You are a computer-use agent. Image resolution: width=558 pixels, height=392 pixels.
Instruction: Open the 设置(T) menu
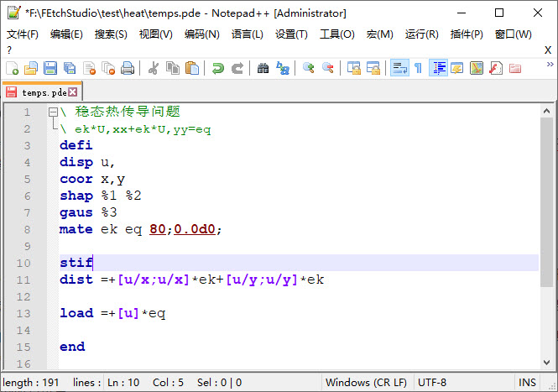(x=291, y=34)
